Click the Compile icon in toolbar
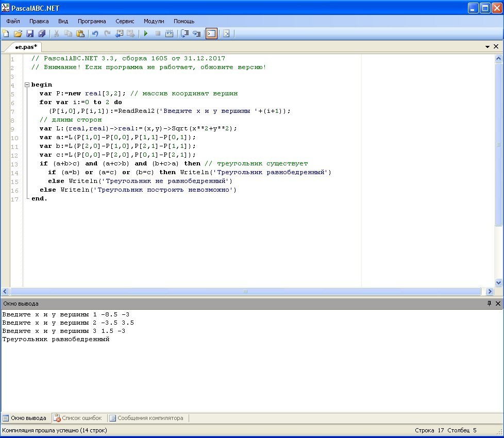Screen dimensions: 504x438 coord(169,33)
